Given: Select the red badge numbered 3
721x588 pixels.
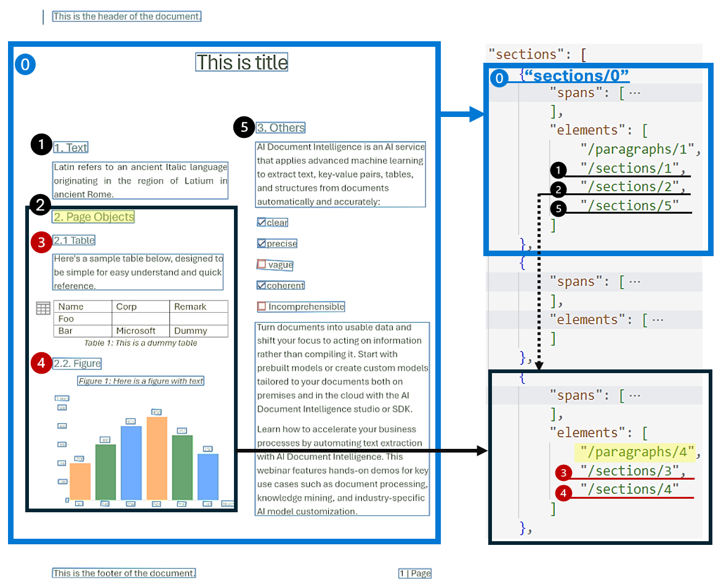Looking at the screenshot, I should 40,241.
